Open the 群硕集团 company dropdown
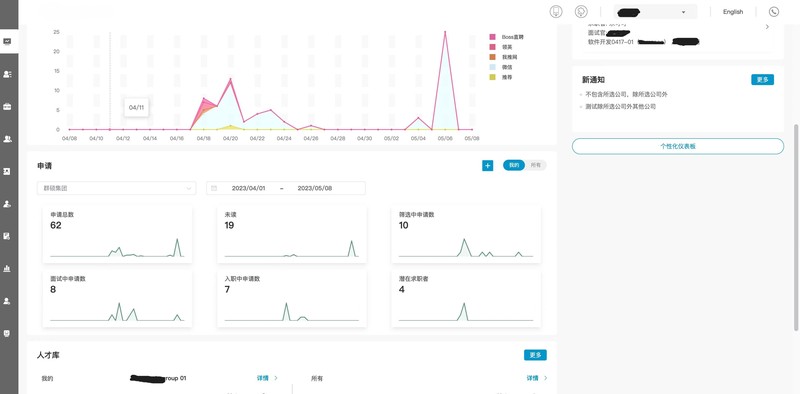The image size is (800, 394). click(116, 188)
